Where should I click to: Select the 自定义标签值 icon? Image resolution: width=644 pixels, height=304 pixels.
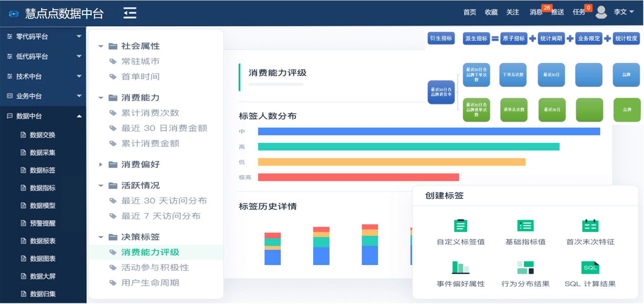point(460,226)
